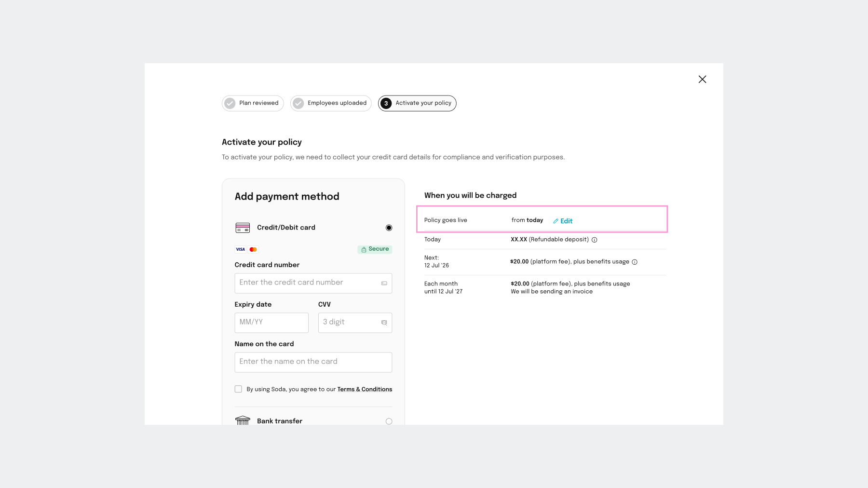Click the info icon after benefits usage
The width and height of the screenshot is (868, 488).
point(635,262)
